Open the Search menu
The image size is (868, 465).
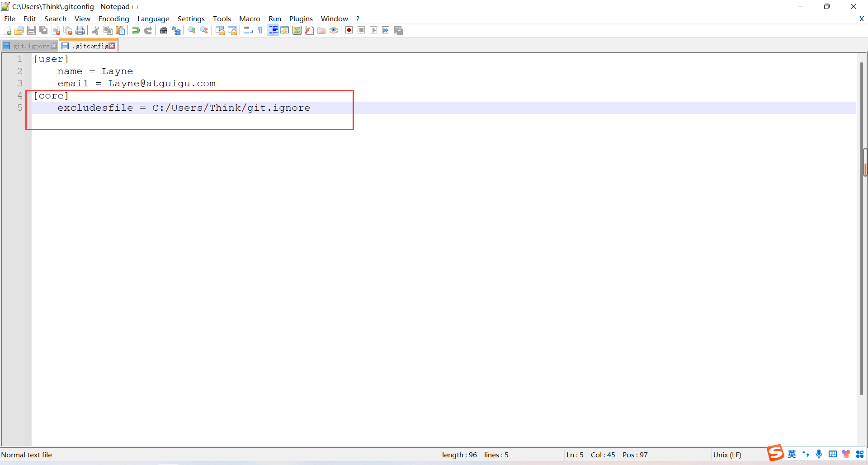(55, 19)
